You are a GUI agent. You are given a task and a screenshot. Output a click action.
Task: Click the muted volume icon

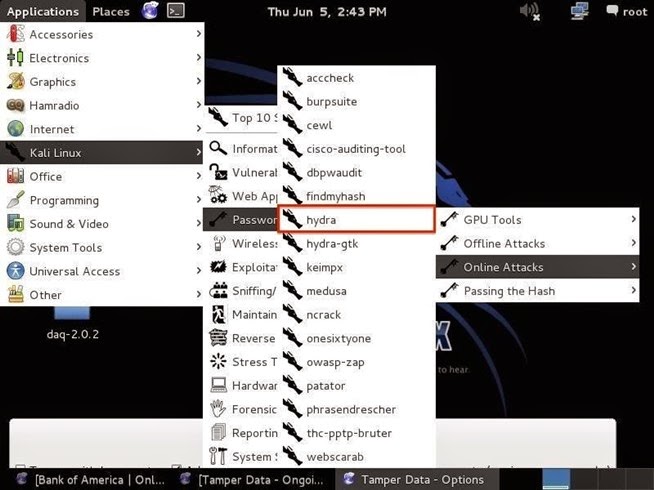tap(530, 11)
